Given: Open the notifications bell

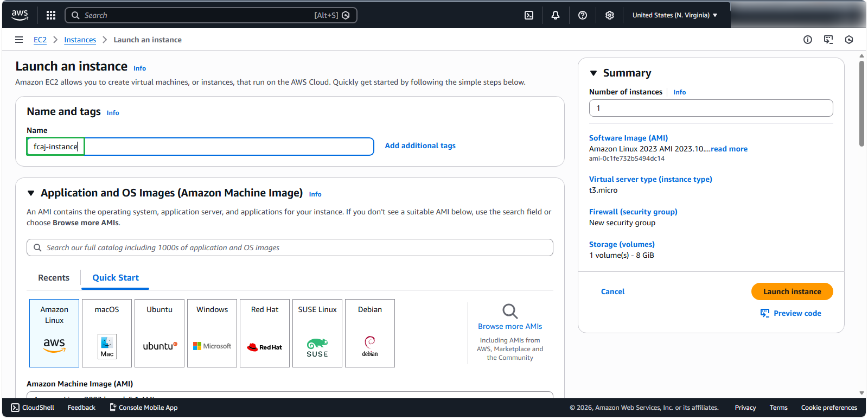Looking at the screenshot, I should (556, 15).
